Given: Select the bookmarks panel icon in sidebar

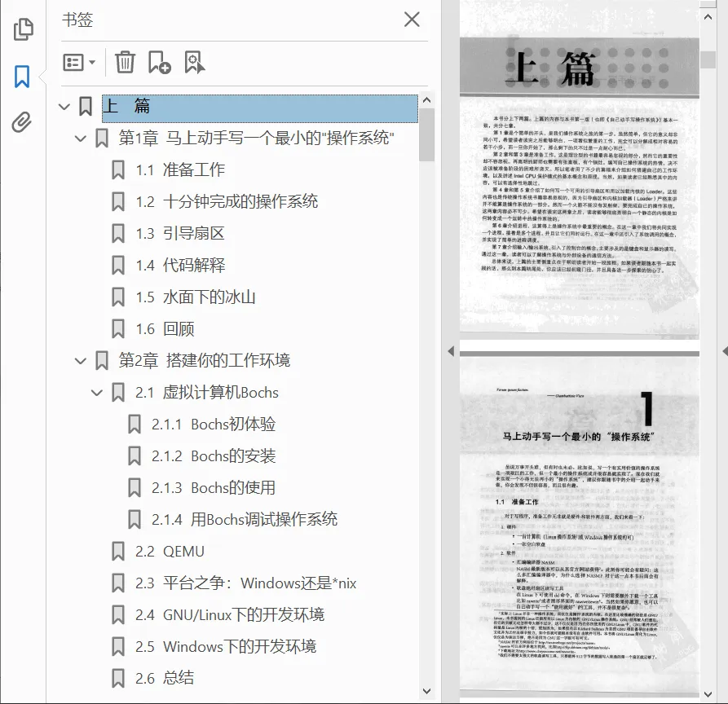Looking at the screenshot, I should pos(22,77).
